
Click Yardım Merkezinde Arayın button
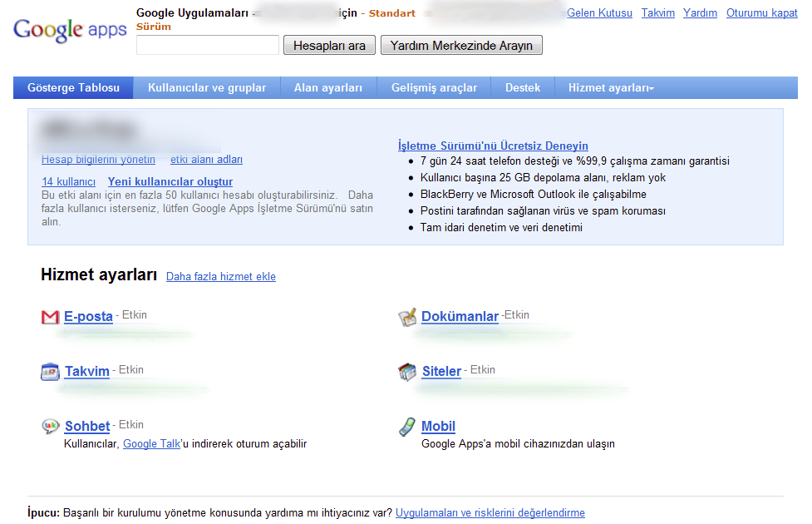[461, 45]
